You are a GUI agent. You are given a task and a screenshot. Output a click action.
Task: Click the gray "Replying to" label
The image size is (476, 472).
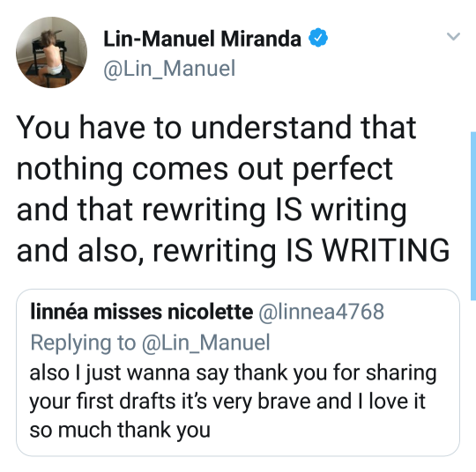point(83,343)
